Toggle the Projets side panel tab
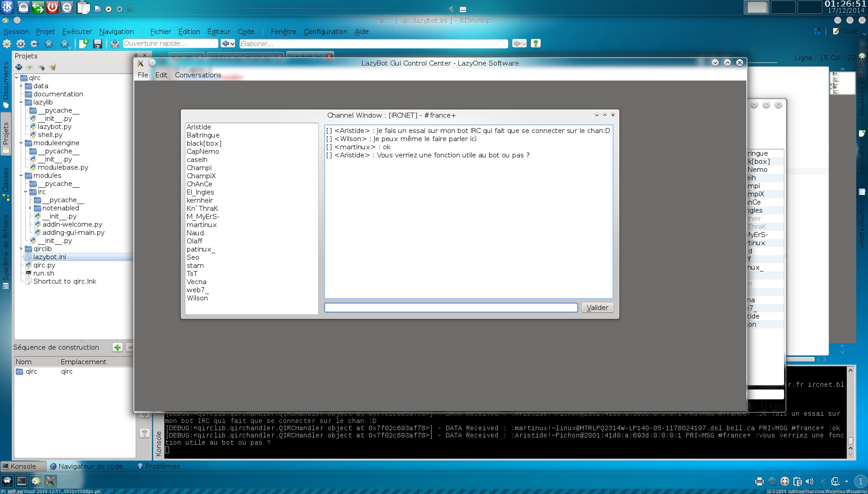This screenshot has height=494, width=868. pyautogui.click(x=6, y=134)
